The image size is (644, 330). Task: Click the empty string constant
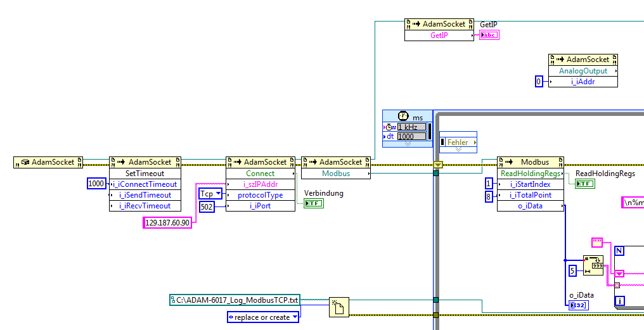597,242
